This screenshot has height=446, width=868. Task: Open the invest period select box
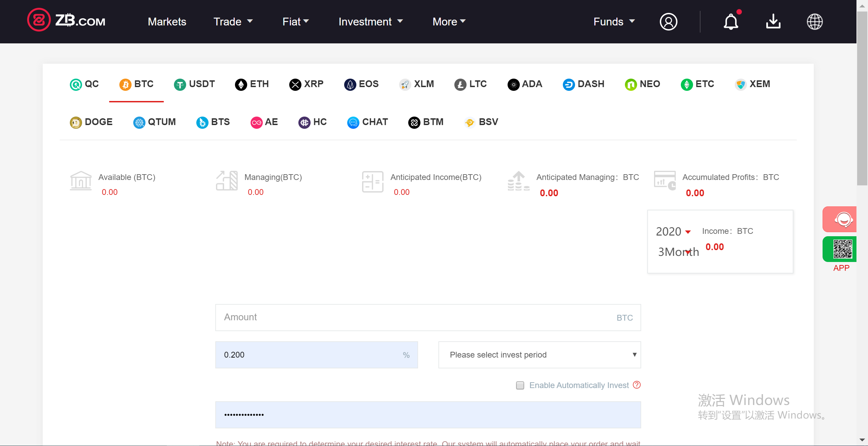539,355
